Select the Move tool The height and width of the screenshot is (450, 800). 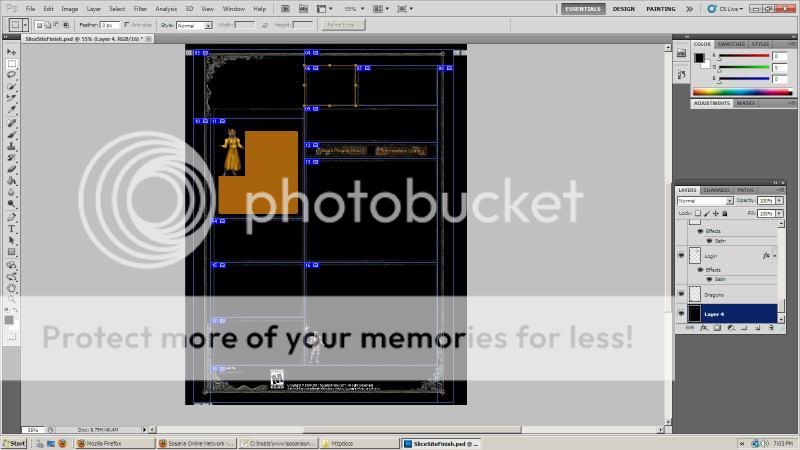11,53
